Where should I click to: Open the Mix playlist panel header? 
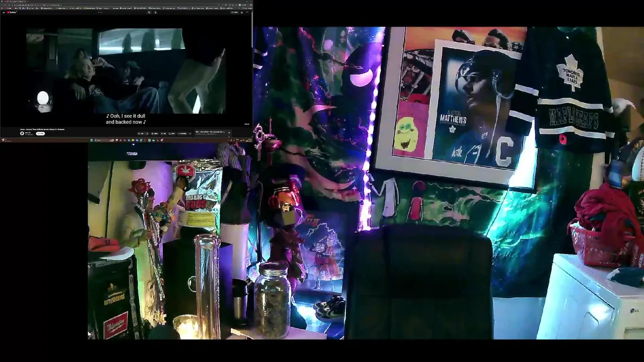pos(210,132)
